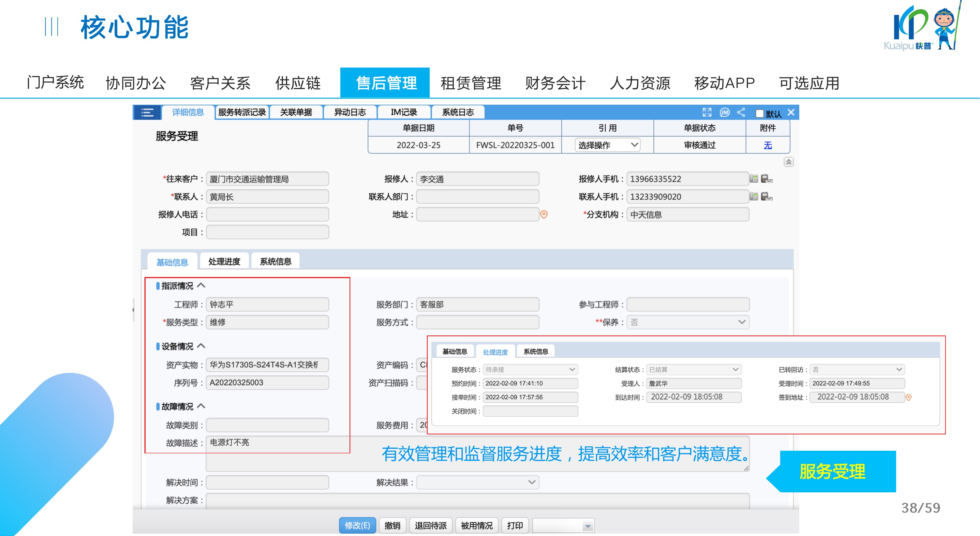
Task: Collapse the 指派情况 section
Action: (201, 285)
